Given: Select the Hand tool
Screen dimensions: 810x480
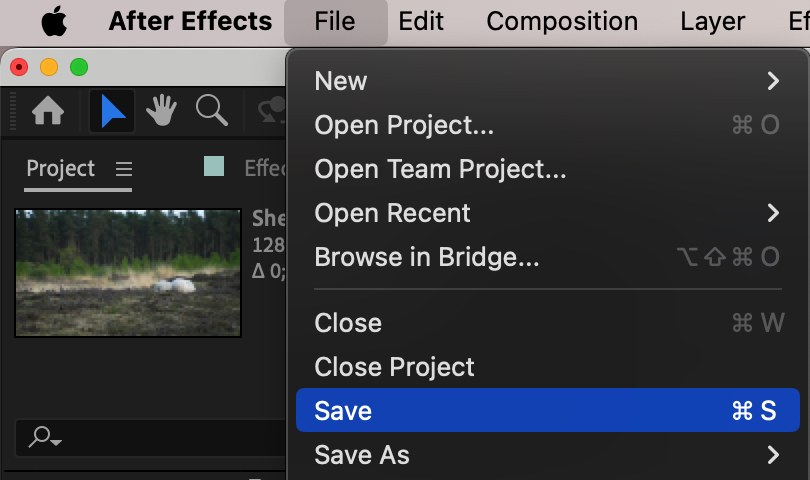Looking at the screenshot, I should 161,111.
